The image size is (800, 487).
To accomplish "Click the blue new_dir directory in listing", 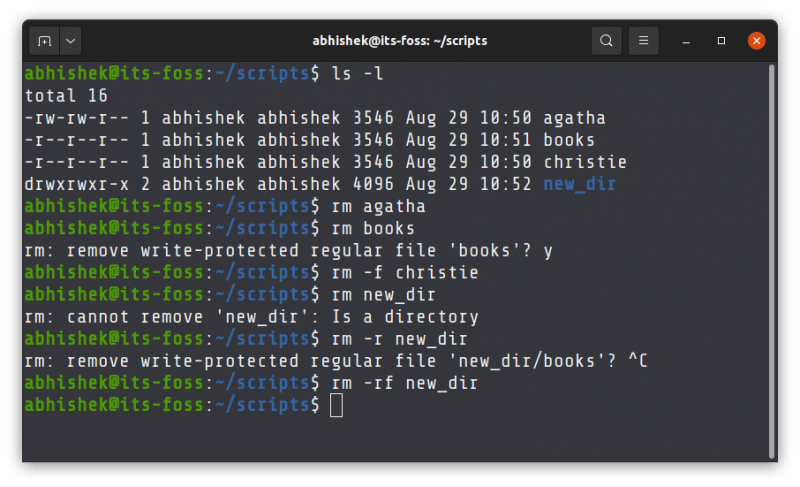I will tap(579, 184).
